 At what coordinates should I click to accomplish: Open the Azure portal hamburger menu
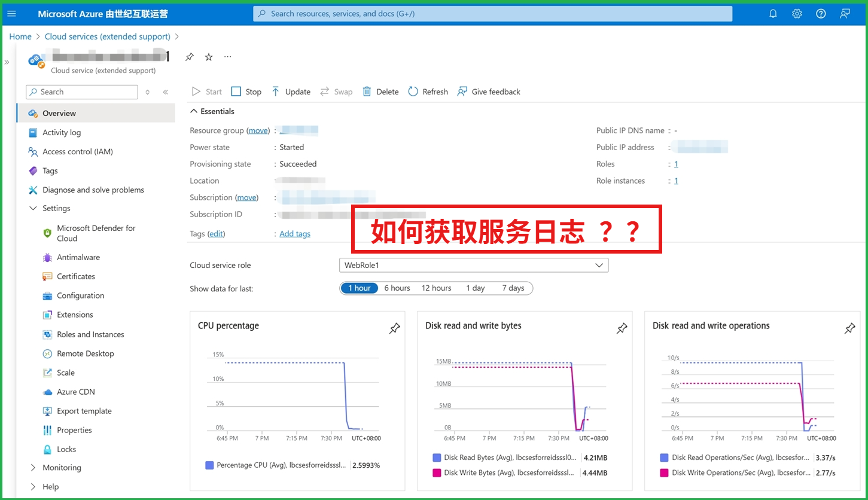click(12, 13)
